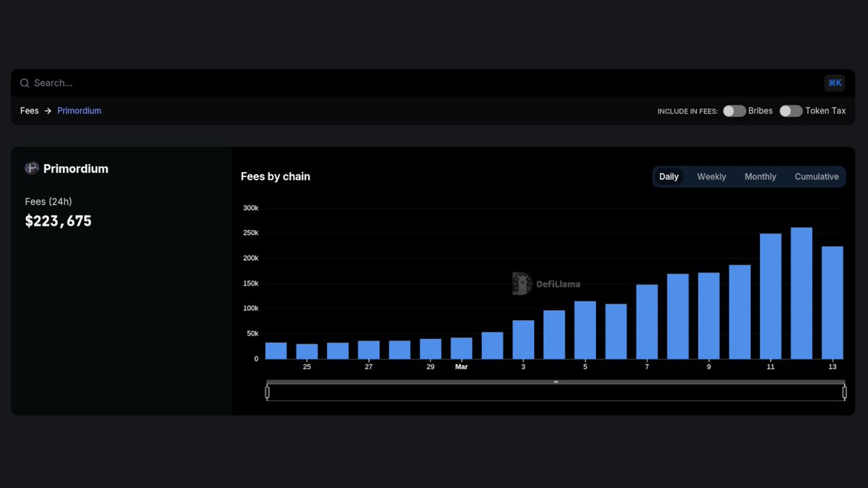Click the 150k axis label
The width and height of the screenshot is (868, 488).
(250, 283)
